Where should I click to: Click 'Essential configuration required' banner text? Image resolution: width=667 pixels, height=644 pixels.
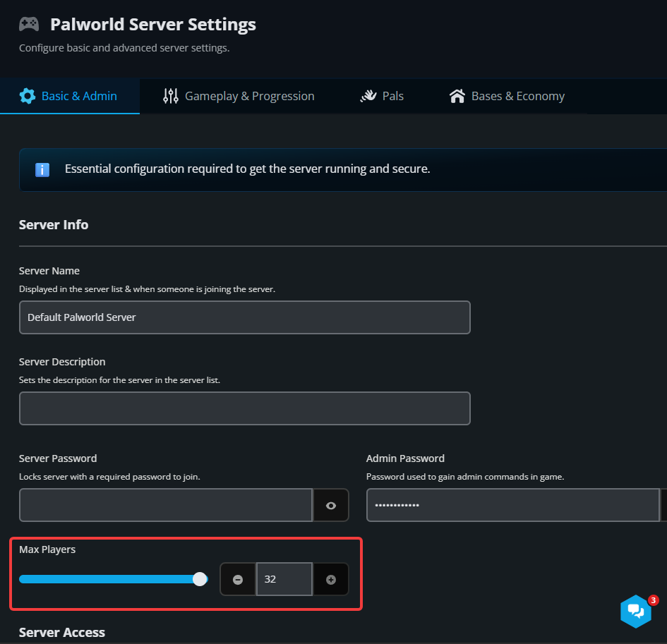click(x=248, y=169)
